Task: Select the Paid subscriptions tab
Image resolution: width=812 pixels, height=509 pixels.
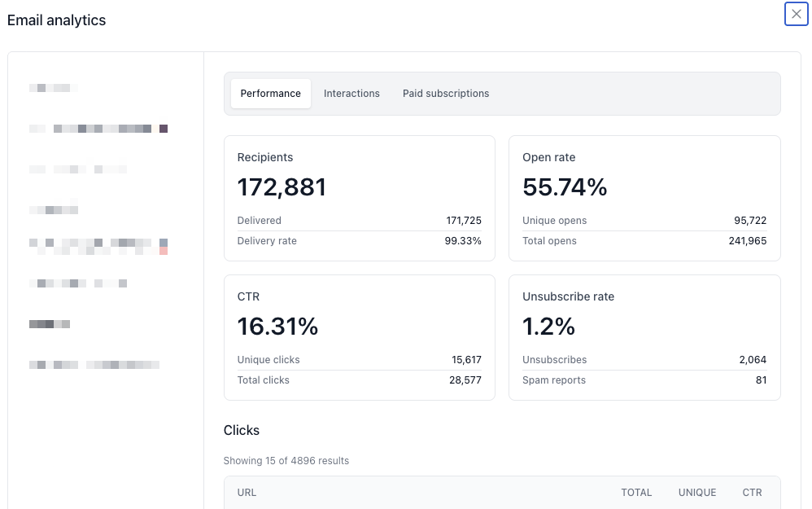Action: 446,94
